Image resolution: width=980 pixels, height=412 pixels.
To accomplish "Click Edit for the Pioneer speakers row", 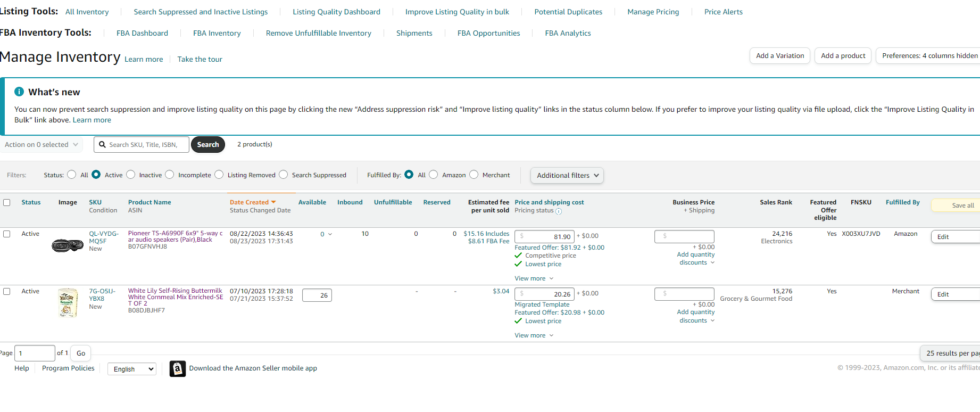I will [956, 237].
